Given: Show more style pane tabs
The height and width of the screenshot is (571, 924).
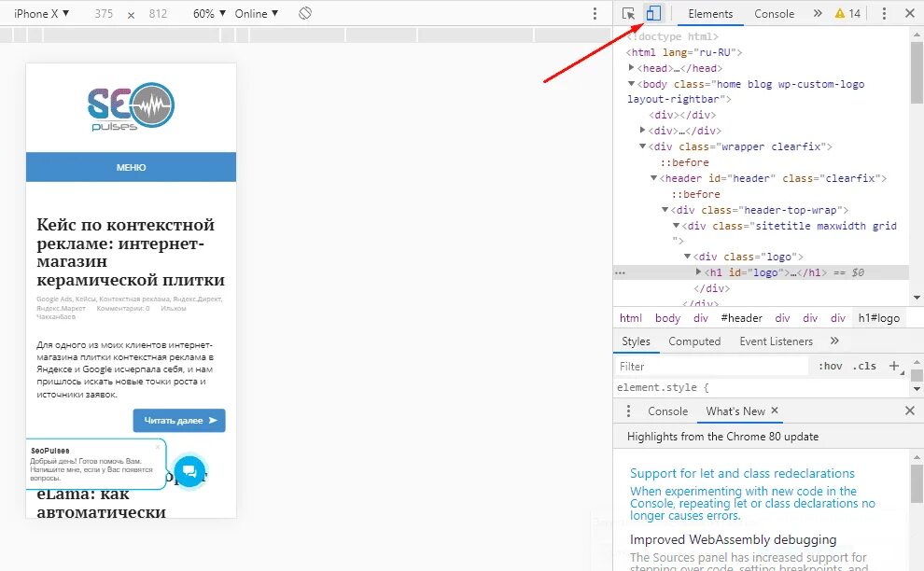Looking at the screenshot, I should [x=834, y=341].
